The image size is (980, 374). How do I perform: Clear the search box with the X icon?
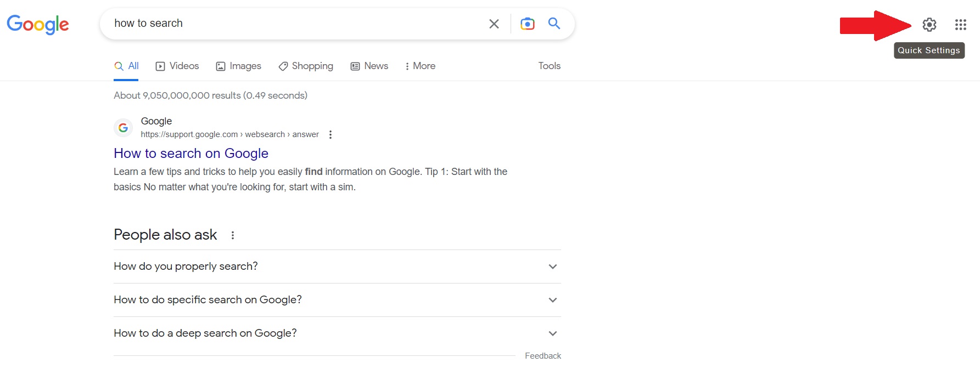tap(494, 24)
